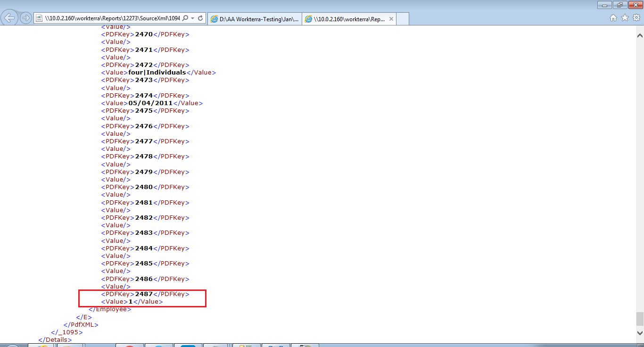Click the browser Back arrow button
644x347 pixels.
click(x=9, y=18)
